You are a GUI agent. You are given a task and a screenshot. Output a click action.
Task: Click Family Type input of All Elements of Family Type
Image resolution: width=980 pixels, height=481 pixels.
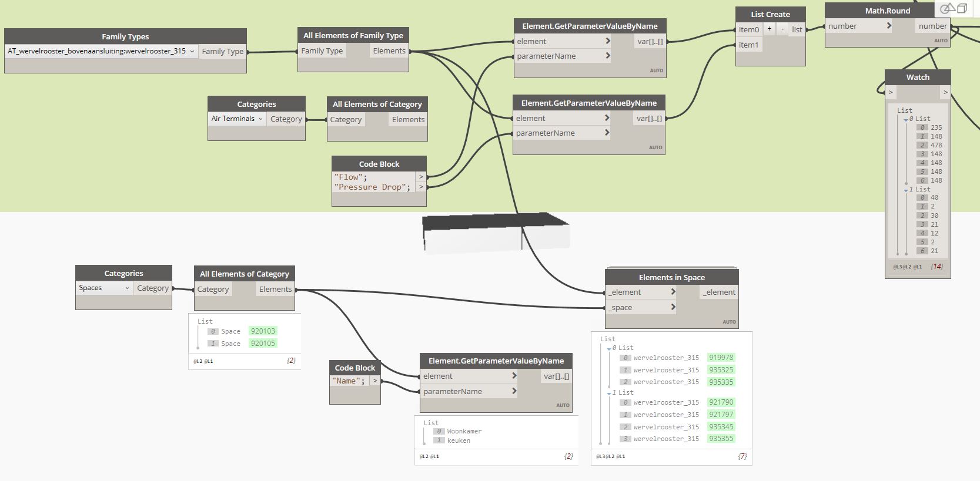coord(322,51)
